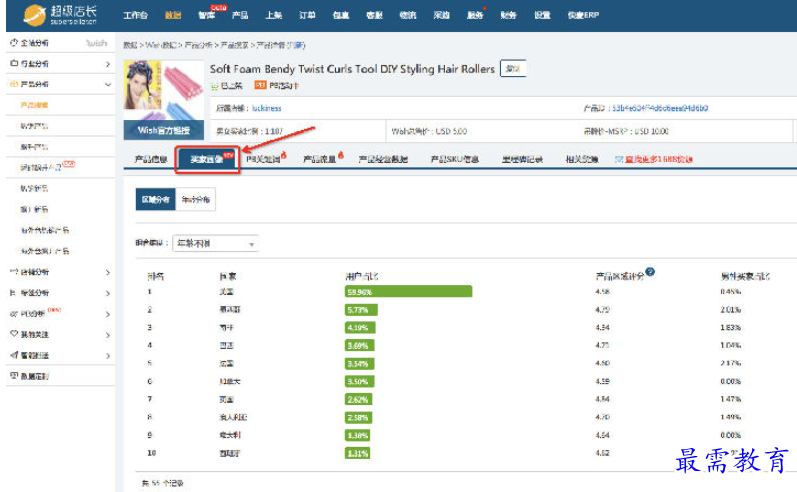Open the luckiness shop link
797x492 pixels.
point(266,108)
